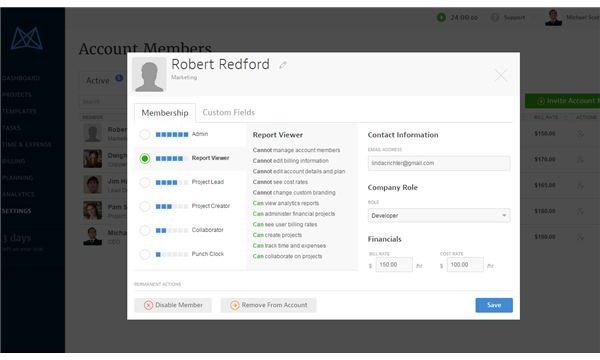Click Michael Scott's profile photo in the header
Screen dimensions: 600x360
tap(553, 18)
